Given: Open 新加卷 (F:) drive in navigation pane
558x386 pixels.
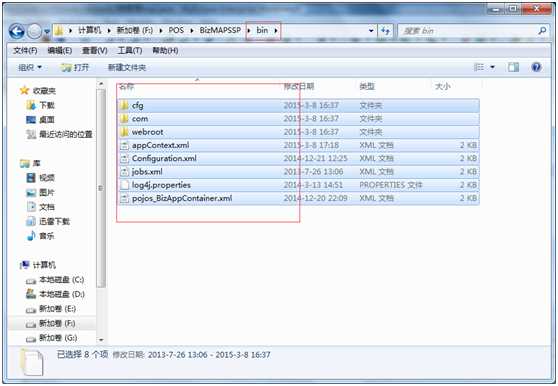Looking at the screenshot, I should point(57,323).
